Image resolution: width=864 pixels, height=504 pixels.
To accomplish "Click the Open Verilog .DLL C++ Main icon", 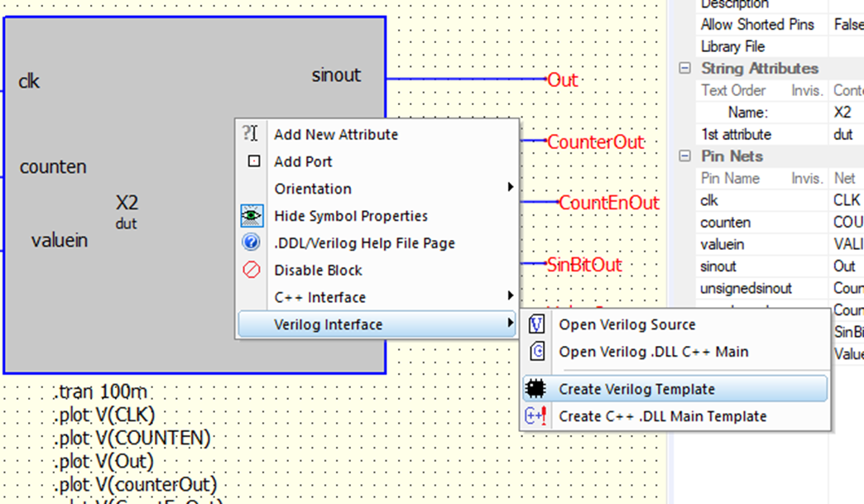I will [537, 351].
